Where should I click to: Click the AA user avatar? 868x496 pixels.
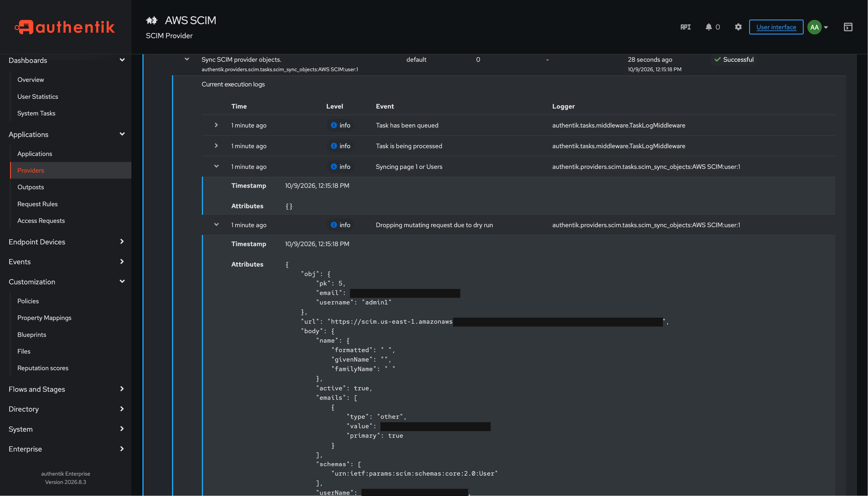[x=814, y=27]
